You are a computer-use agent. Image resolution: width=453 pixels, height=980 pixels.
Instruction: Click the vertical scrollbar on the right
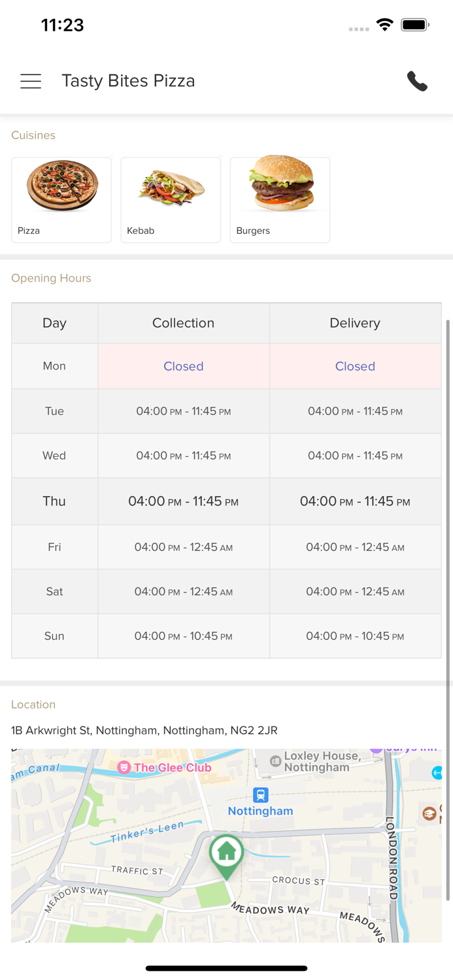point(448,608)
